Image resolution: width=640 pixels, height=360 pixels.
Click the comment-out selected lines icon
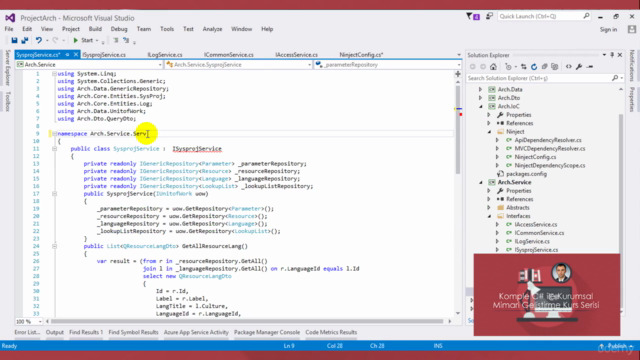coord(116,40)
